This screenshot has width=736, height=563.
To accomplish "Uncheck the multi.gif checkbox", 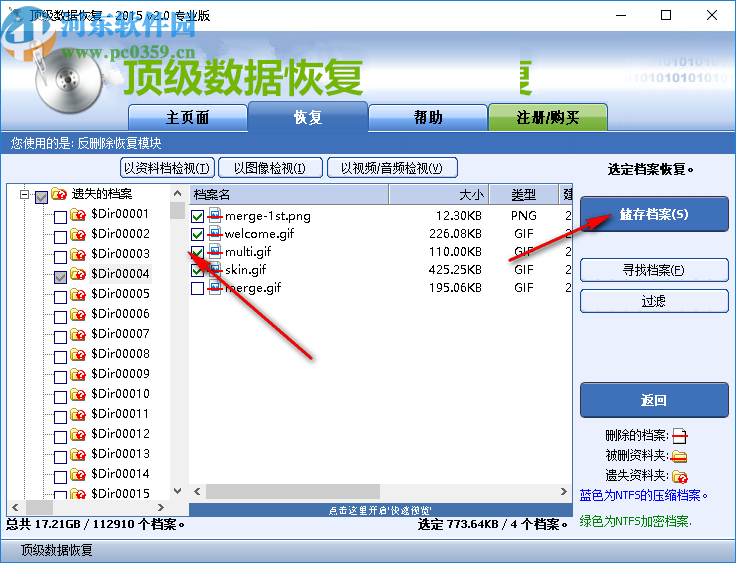I will click(197, 252).
